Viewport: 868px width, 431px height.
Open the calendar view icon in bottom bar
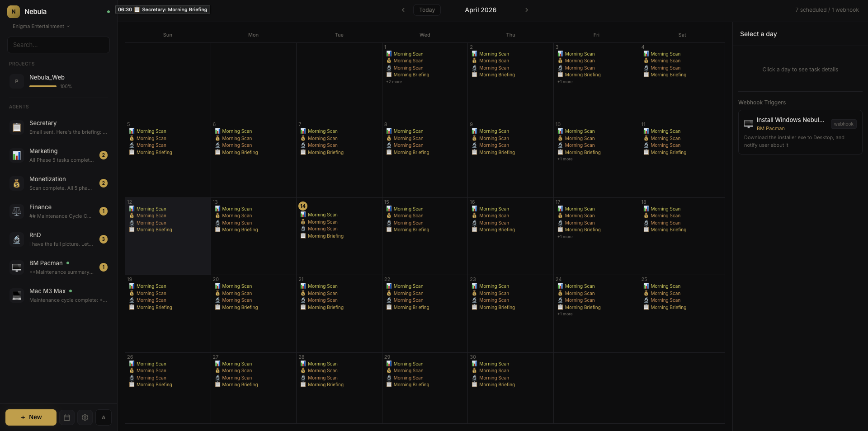(67, 417)
